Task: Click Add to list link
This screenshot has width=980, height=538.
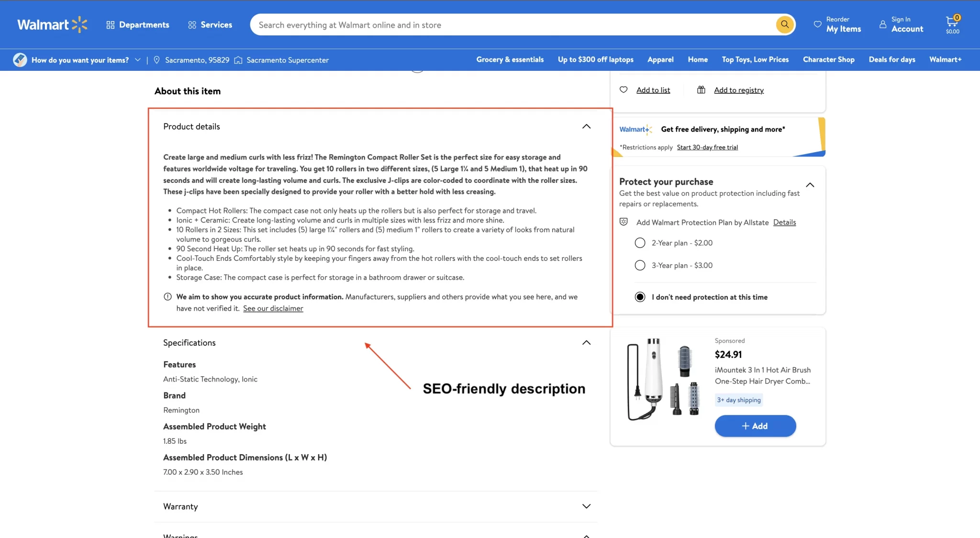Action: point(653,90)
